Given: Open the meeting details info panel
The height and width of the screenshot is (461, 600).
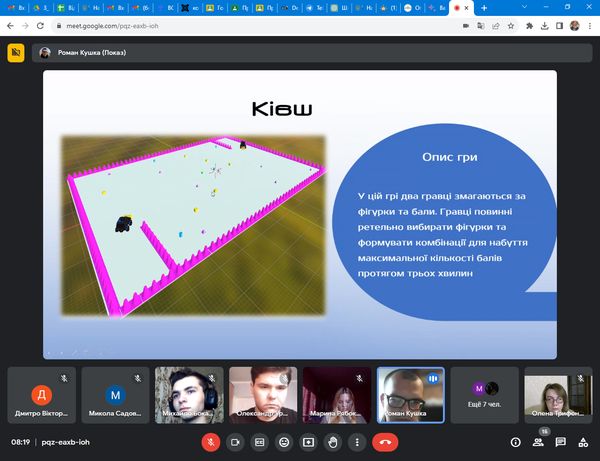Looking at the screenshot, I should [516, 441].
